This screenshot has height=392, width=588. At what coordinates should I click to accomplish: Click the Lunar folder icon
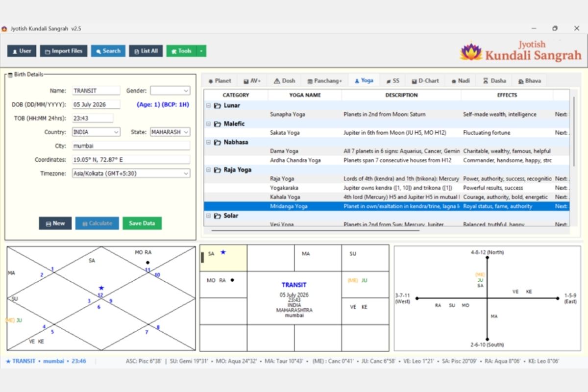click(x=217, y=105)
